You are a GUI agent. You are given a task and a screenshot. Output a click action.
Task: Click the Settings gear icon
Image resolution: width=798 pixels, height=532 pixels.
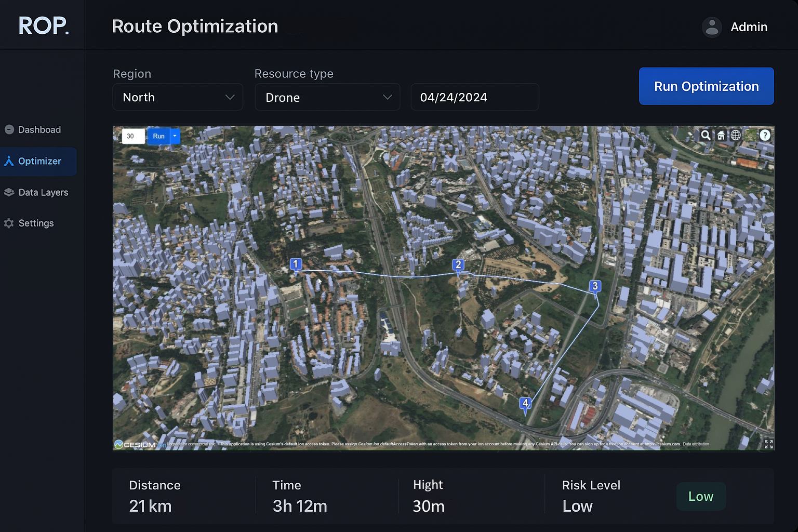tap(8, 223)
